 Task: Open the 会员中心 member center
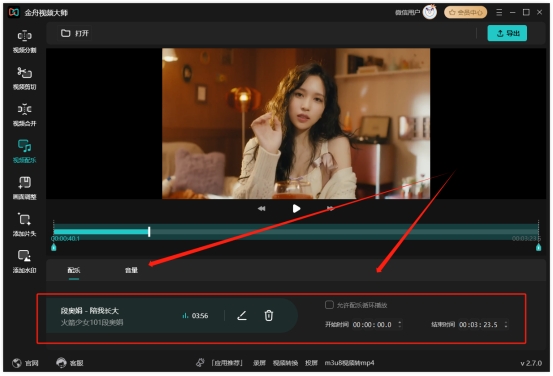tap(466, 12)
